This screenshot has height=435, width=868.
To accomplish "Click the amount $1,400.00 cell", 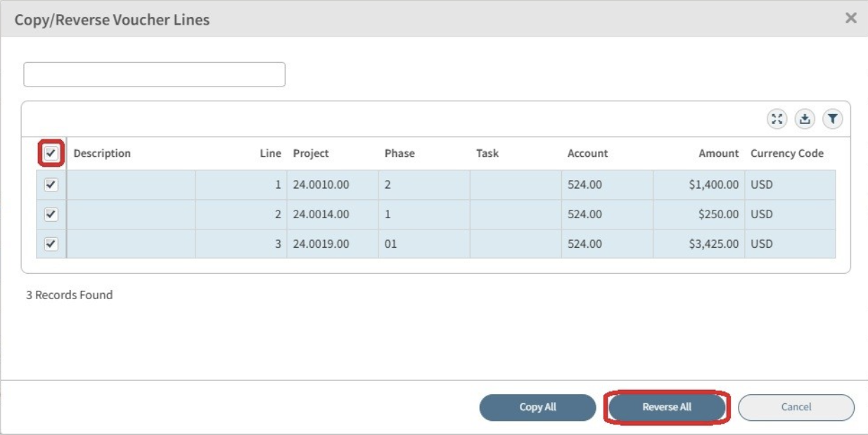I will tap(698, 185).
